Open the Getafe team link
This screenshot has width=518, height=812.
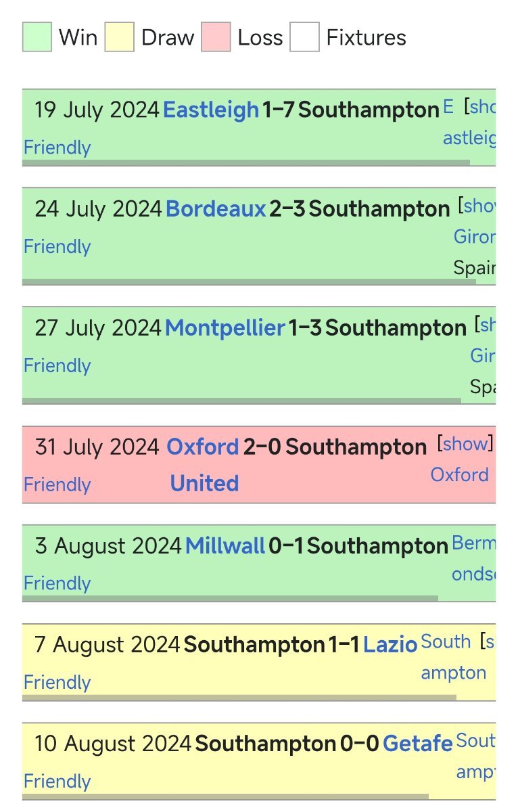[417, 744]
